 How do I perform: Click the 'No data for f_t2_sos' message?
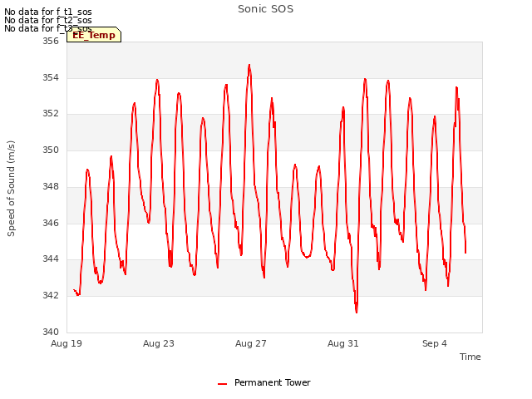[x=48, y=20]
